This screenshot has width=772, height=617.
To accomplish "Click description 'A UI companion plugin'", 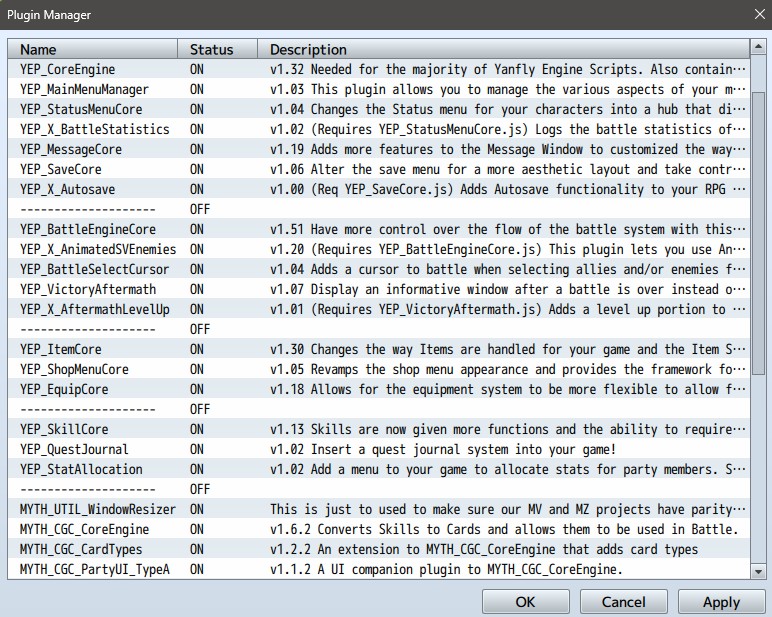I will click(446, 569).
